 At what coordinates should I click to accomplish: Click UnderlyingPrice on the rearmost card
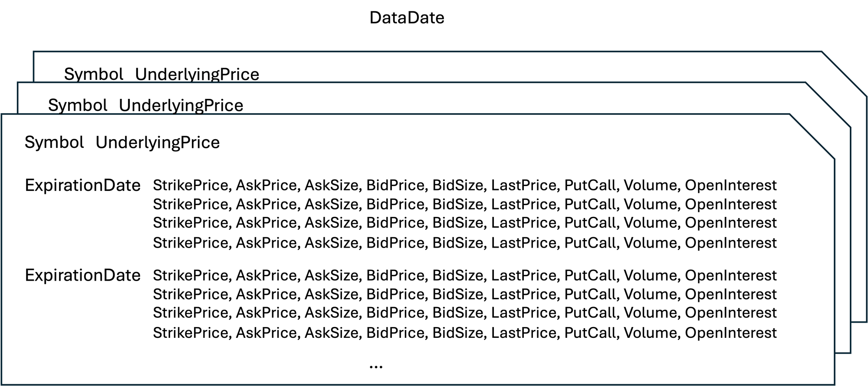[x=197, y=75]
